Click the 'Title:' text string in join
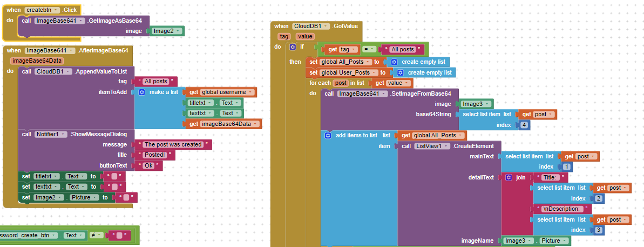Image resolution: width=644 pixels, height=247 pixels. pyautogui.click(x=550, y=177)
